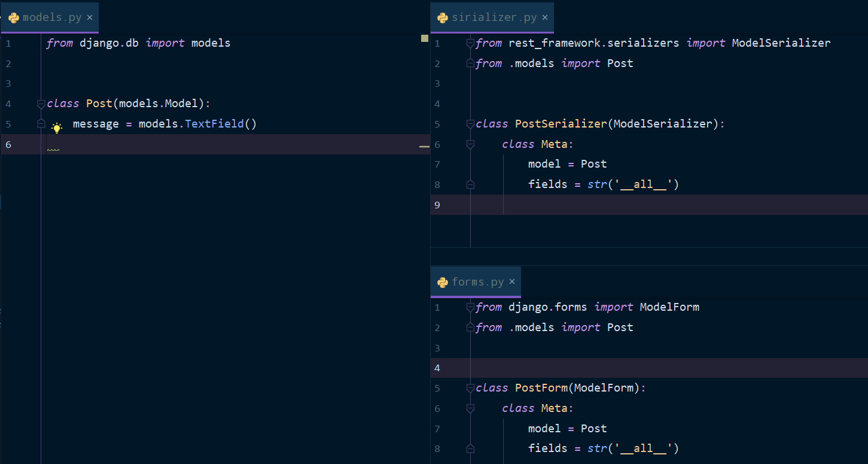The height and width of the screenshot is (464, 868).
Task: Collapse the PostSerializer class fold marker
Action: coord(470,124)
